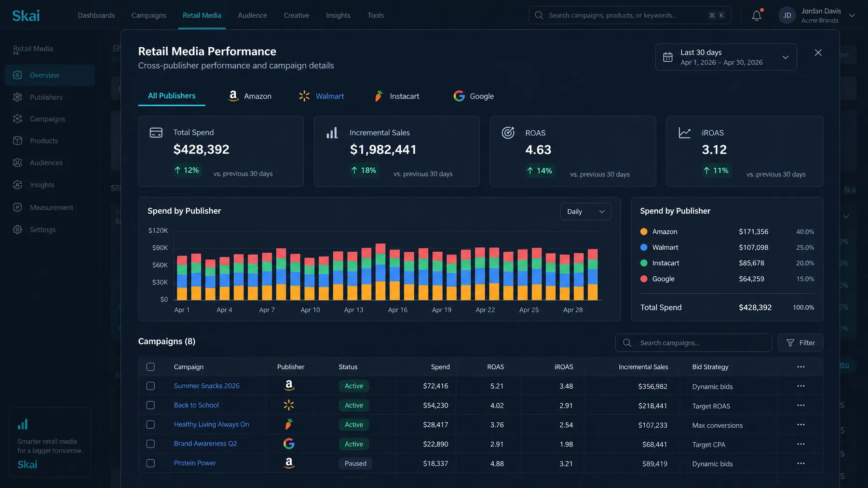
Task: Open the Dashboards top menu
Action: click(96, 15)
